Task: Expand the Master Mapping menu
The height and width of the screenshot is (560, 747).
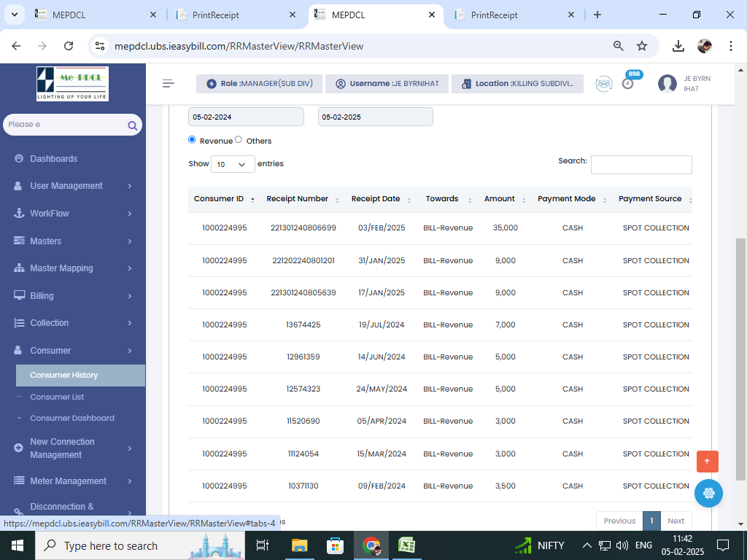Action: tap(72, 268)
